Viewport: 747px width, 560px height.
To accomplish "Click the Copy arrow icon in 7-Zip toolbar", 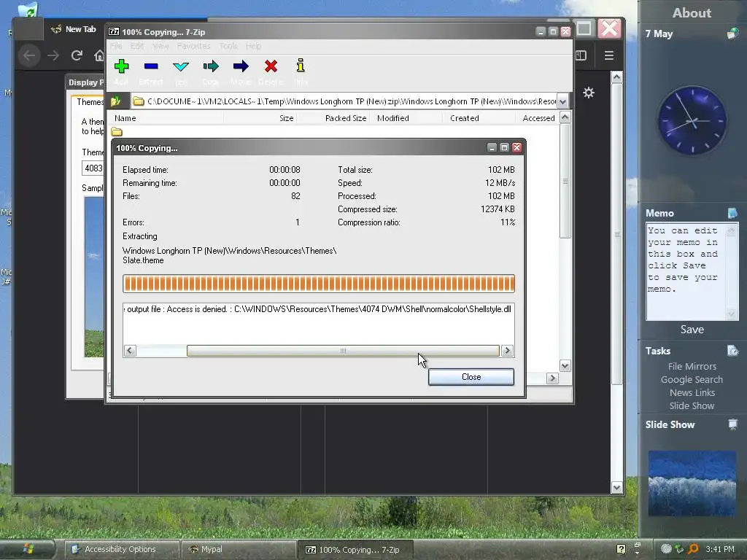I will [x=211, y=66].
